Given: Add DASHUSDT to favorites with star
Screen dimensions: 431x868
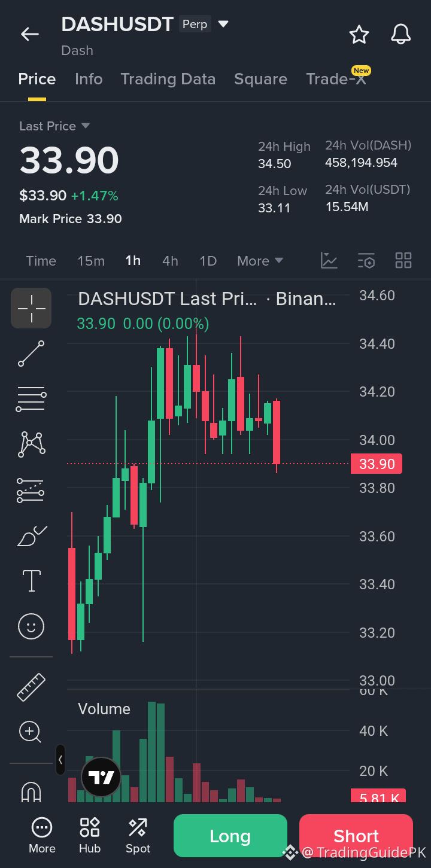Looking at the screenshot, I should [x=359, y=34].
